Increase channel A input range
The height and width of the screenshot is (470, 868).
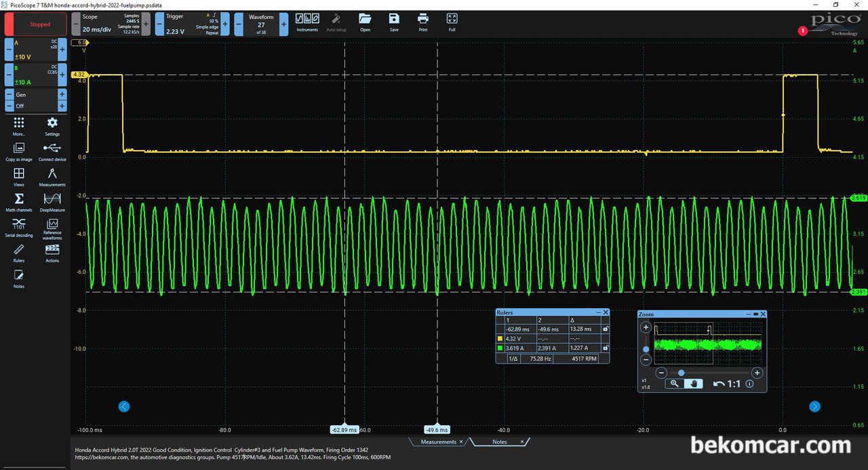click(x=62, y=50)
